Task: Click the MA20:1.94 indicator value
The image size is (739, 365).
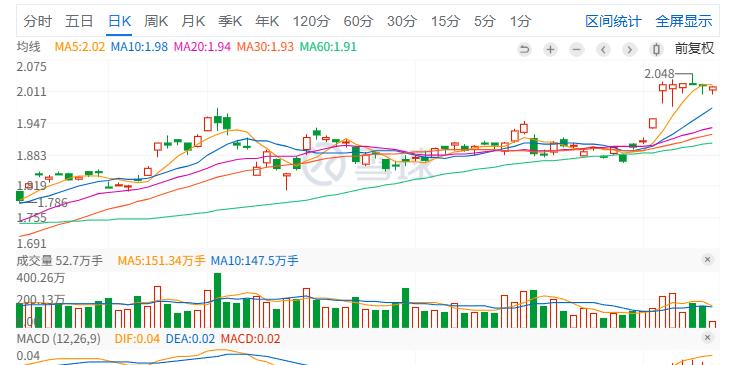Action: (x=202, y=47)
